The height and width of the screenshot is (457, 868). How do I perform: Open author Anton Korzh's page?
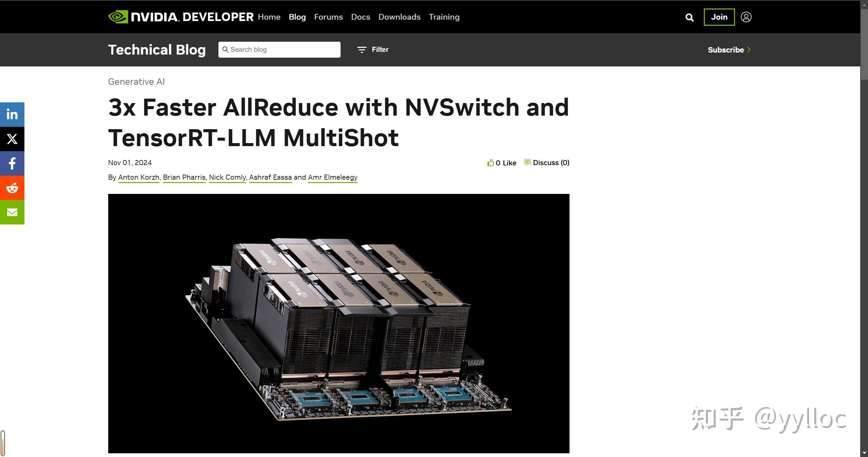[138, 177]
